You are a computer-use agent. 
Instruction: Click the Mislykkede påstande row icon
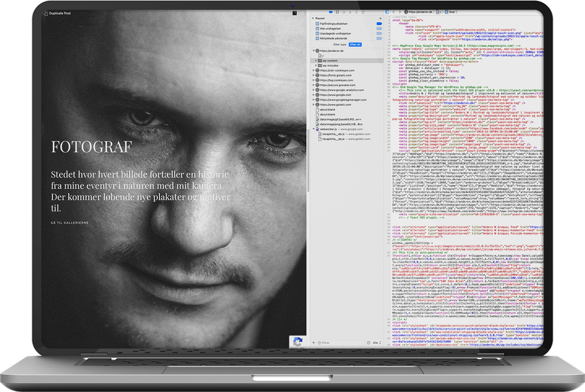(318, 38)
